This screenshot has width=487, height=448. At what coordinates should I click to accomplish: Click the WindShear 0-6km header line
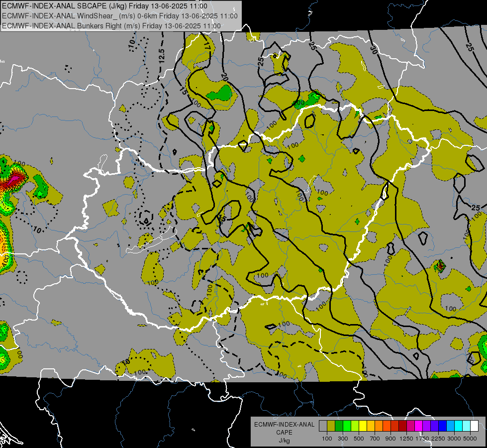tap(119, 16)
